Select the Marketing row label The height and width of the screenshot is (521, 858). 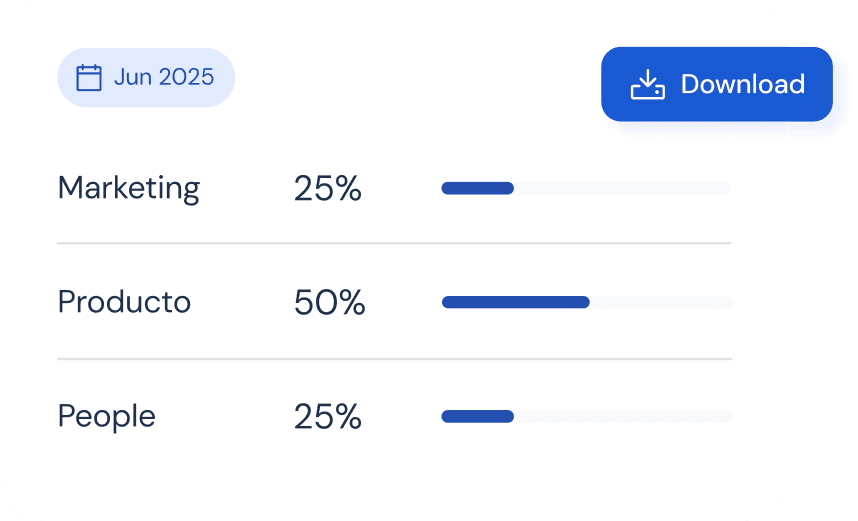coord(129,188)
